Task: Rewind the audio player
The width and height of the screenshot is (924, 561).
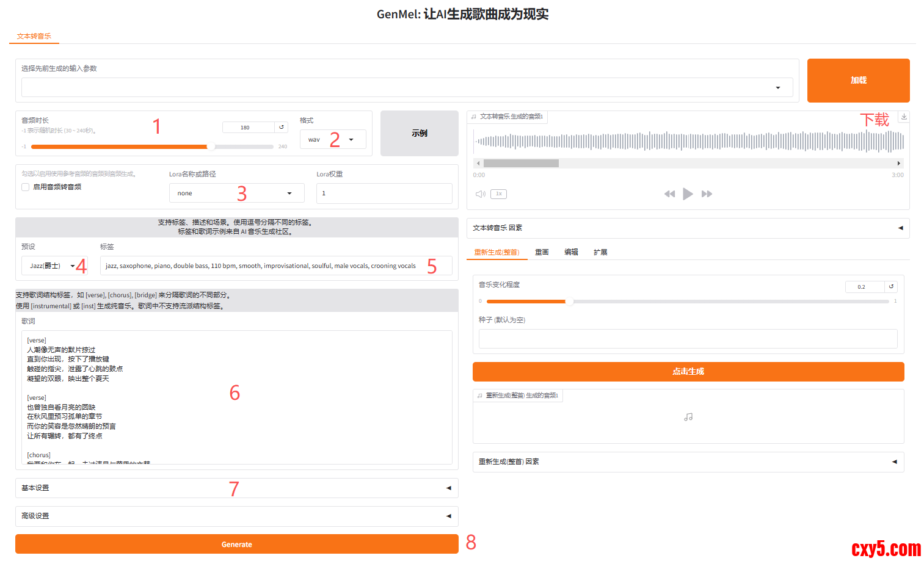Action: coord(669,194)
